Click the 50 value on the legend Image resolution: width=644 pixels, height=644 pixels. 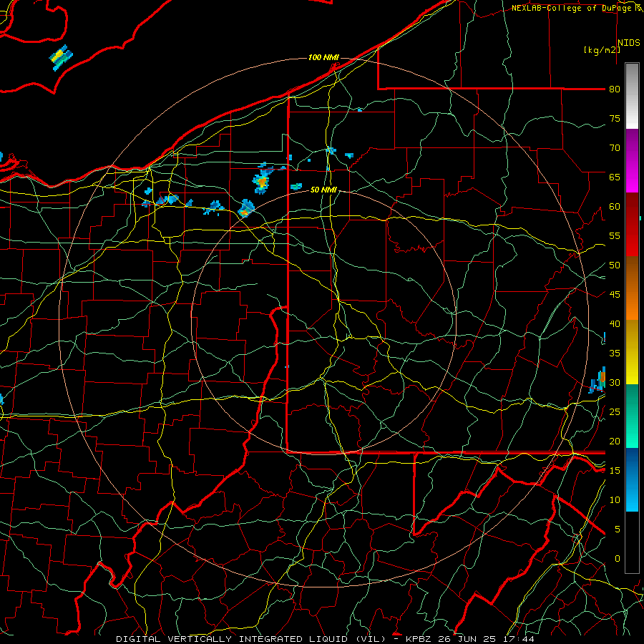coord(615,265)
